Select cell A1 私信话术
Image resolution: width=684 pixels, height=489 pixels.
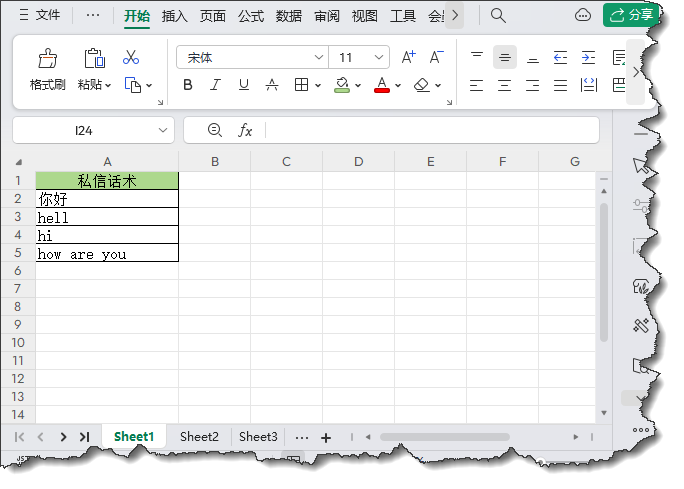coord(107,181)
